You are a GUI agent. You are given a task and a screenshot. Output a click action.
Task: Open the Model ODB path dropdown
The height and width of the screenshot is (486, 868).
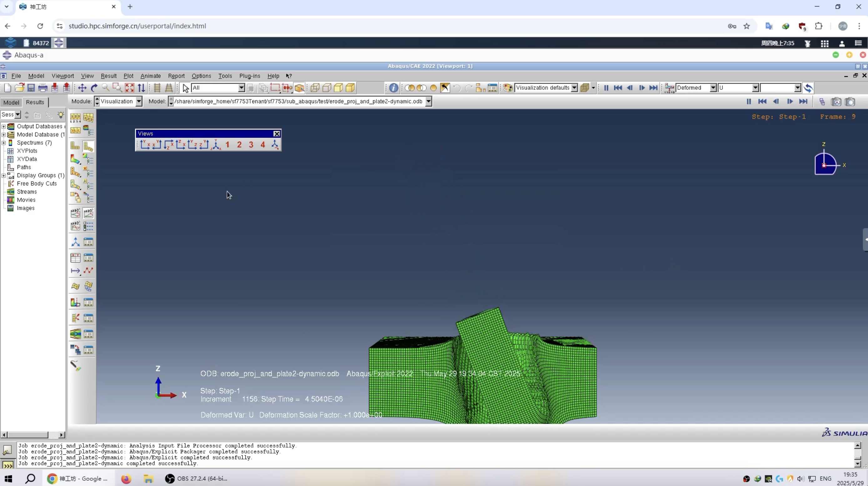click(x=428, y=101)
